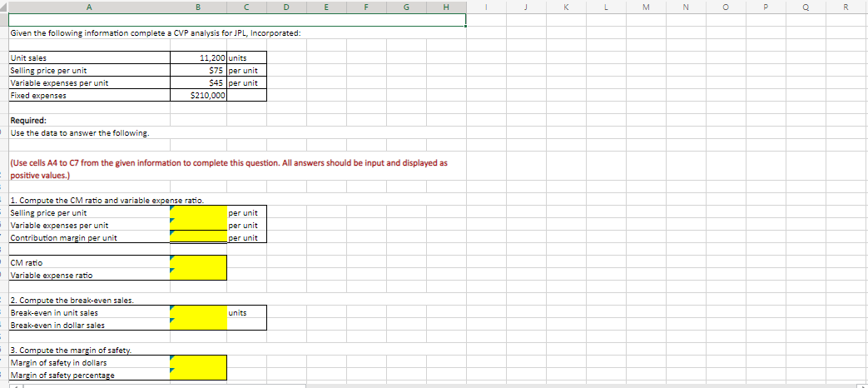Image resolution: width=868 pixels, height=388 pixels.
Task: Select column Q header
Action: 805,7
